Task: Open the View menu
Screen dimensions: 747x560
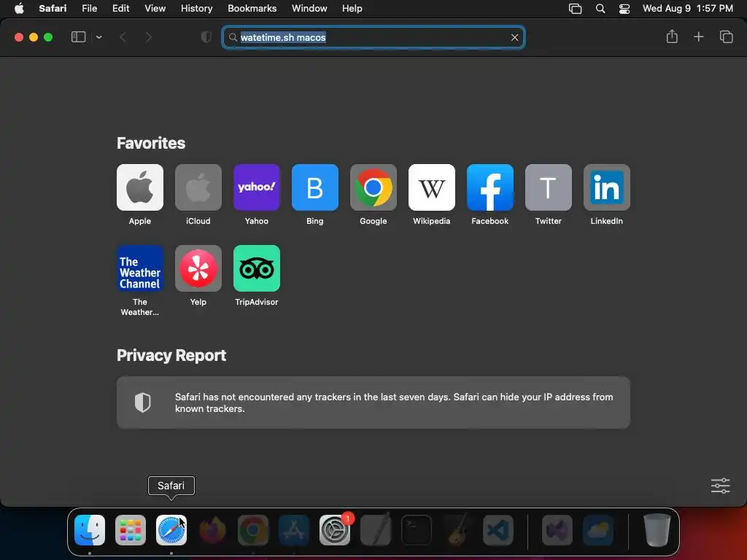Action: 155,9
